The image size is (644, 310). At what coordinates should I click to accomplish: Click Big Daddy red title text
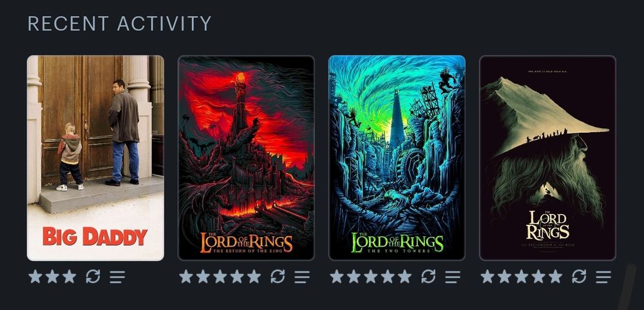pos(95,237)
